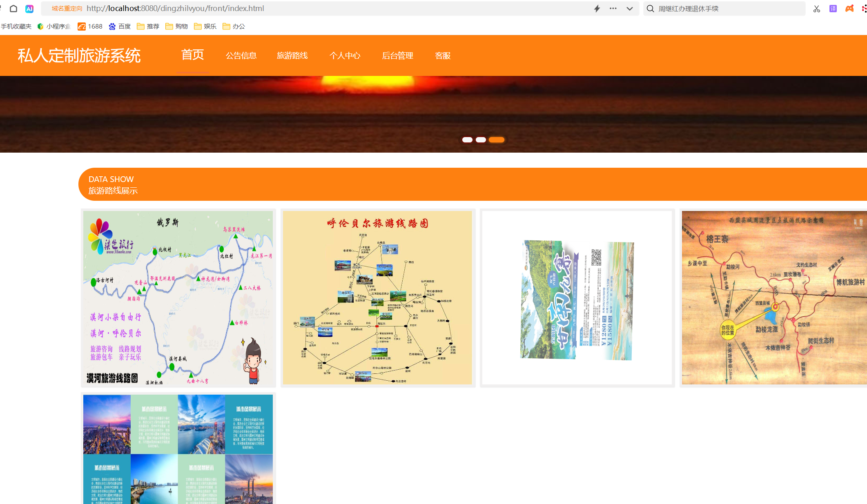867x504 pixels.
Task: Click the home page icon
Action: tap(13, 8)
